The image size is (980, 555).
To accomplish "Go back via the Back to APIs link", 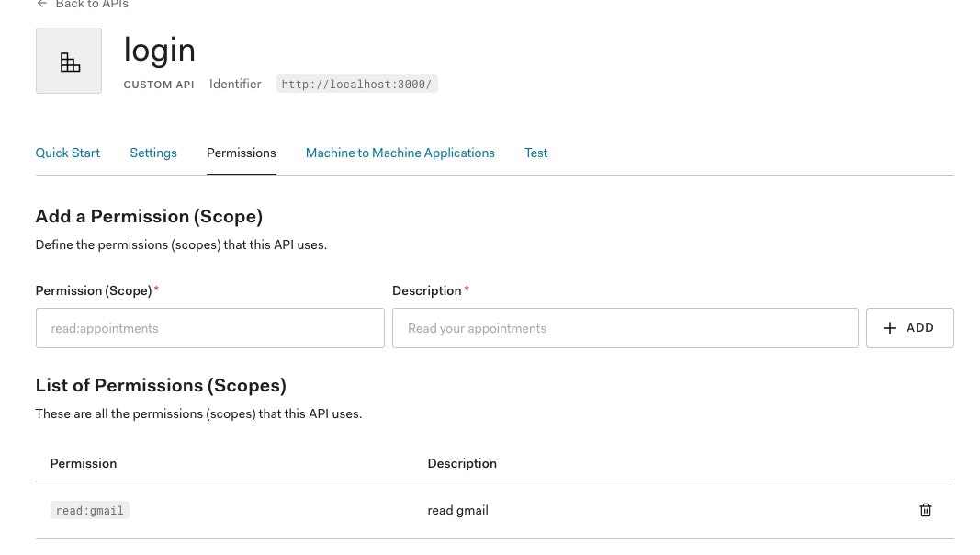I will 83,4.
